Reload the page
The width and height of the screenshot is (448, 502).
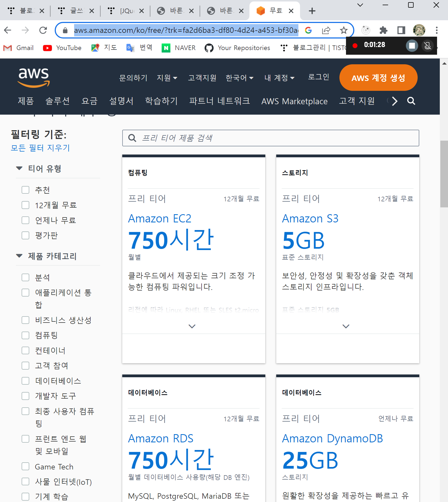tap(43, 30)
